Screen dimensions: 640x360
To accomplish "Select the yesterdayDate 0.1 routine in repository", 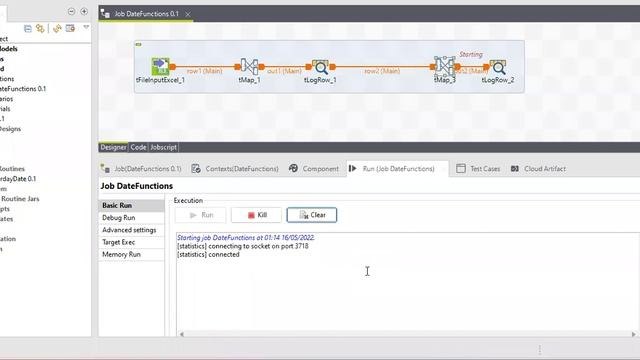I will click(18, 179).
